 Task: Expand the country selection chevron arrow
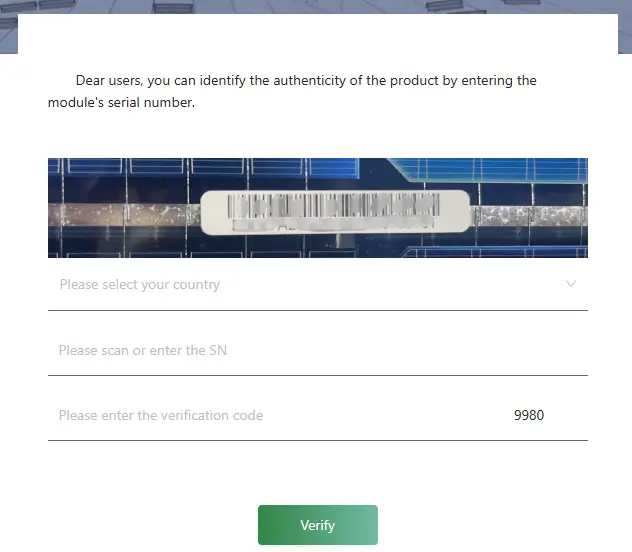coord(570,284)
